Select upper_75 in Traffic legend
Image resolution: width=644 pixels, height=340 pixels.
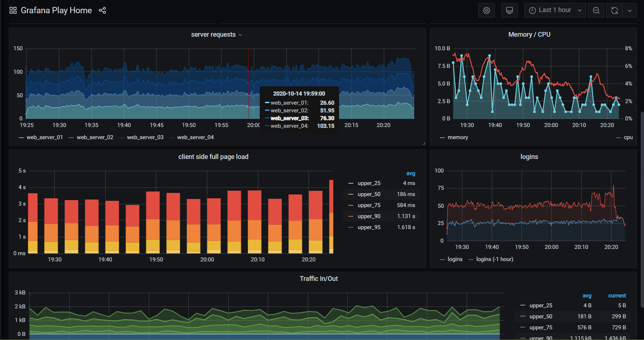click(541, 328)
